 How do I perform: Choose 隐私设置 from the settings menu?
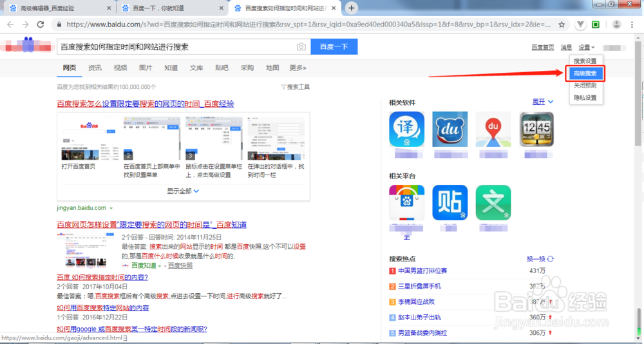point(585,98)
